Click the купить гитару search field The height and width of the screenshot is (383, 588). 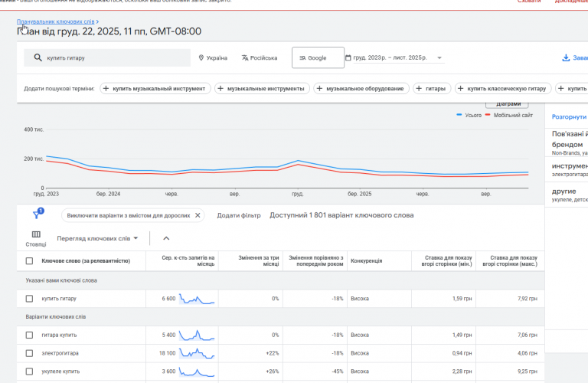pyautogui.click(x=107, y=57)
